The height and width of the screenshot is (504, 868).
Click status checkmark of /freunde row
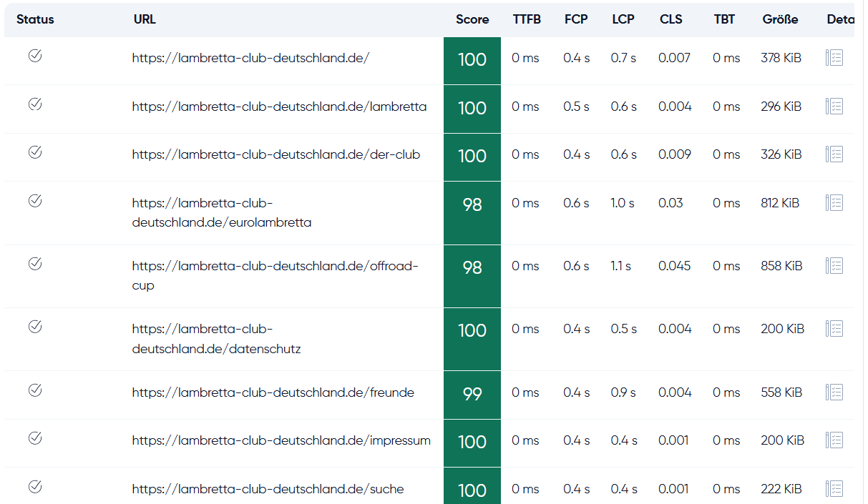[35, 390]
